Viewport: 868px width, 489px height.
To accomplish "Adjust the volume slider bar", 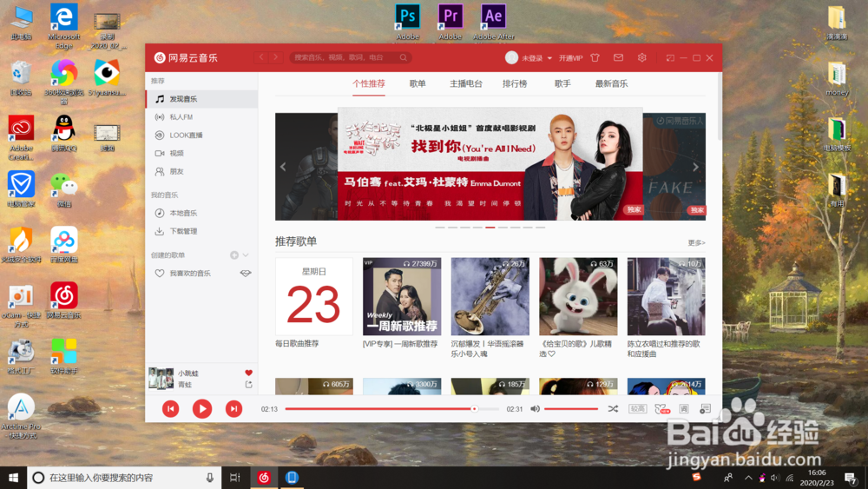I will tap(571, 409).
